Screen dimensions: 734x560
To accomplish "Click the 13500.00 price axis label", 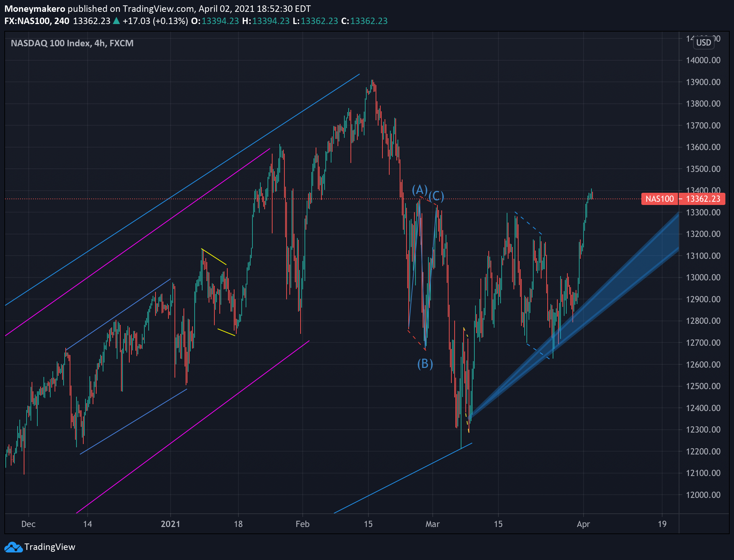I will 703,169.
